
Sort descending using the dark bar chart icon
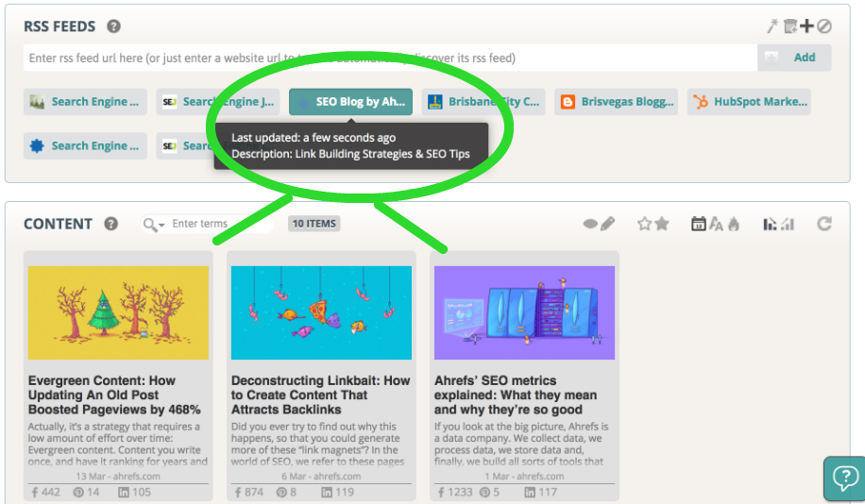(770, 224)
